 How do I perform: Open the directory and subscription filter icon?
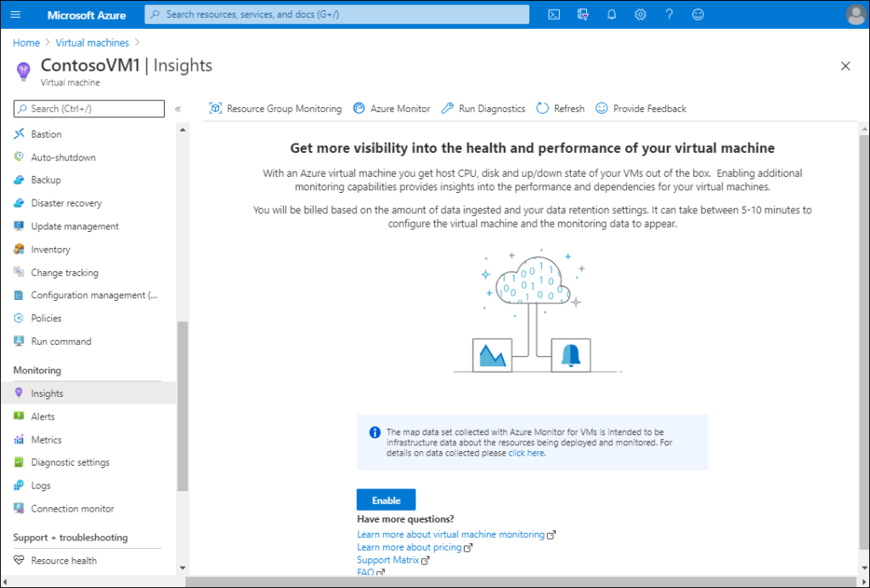click(583, 14)
